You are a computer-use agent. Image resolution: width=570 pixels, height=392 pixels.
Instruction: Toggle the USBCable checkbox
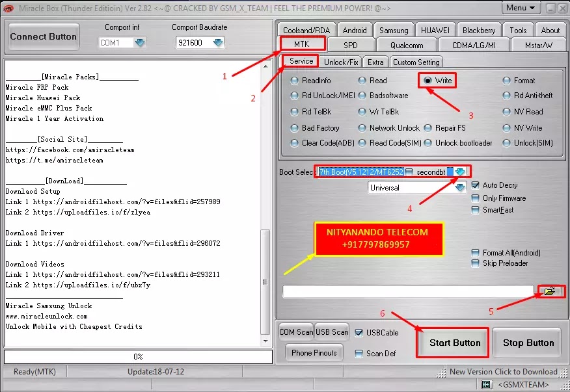tap(359, 333)
